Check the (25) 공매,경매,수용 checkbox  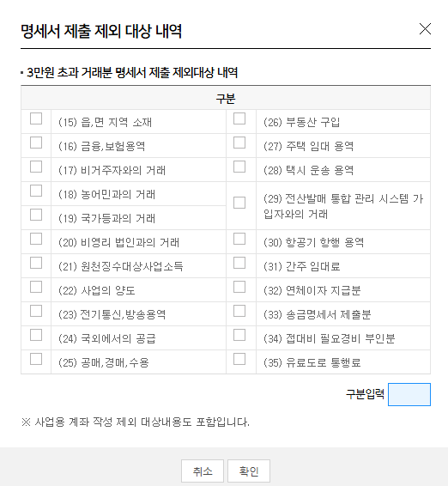(x=36, y=359)
